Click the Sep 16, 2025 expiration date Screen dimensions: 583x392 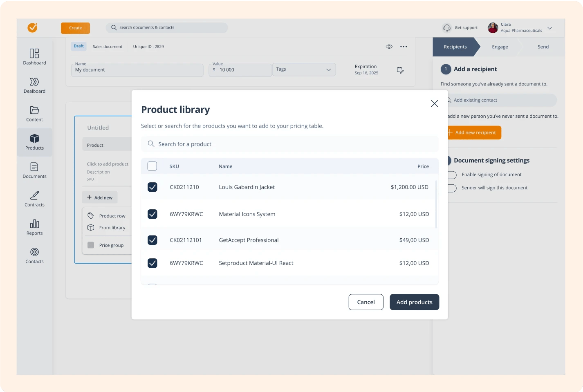pos(366,73)
